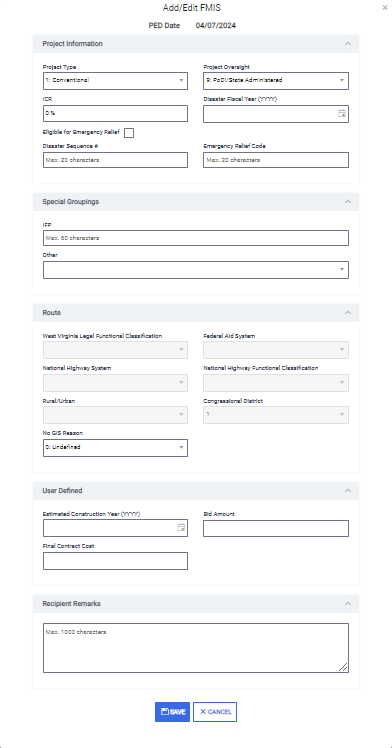Click the Disaster Sequence # field

(115, 160)
